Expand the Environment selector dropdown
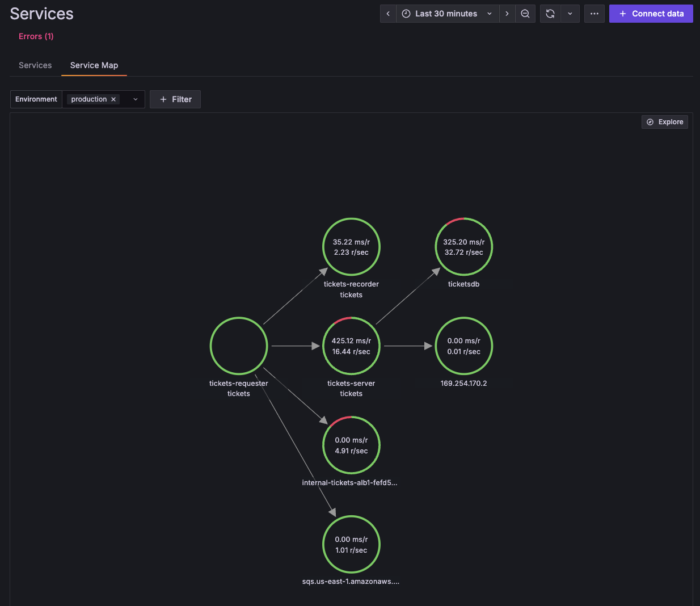The image size is (700, 606). pyautogui.click(x=136, y=99)
